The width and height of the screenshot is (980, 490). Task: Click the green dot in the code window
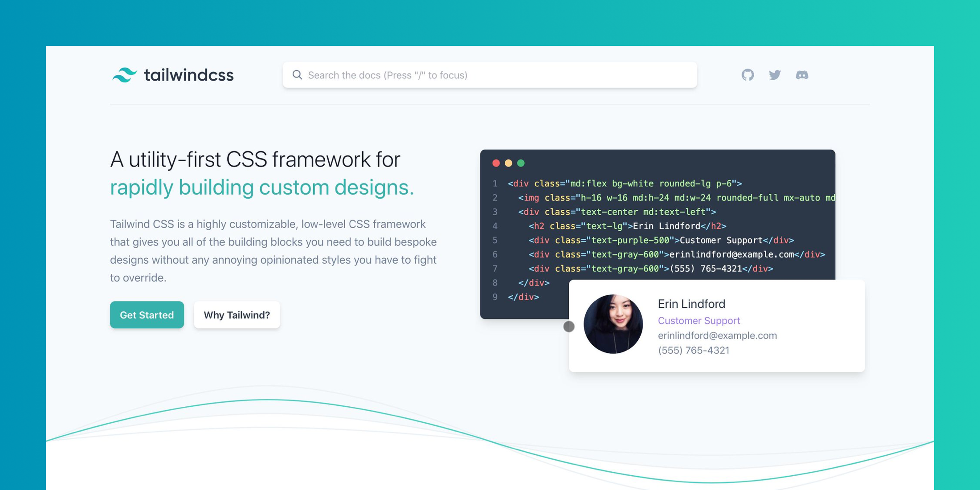click(x=521, y=163)
